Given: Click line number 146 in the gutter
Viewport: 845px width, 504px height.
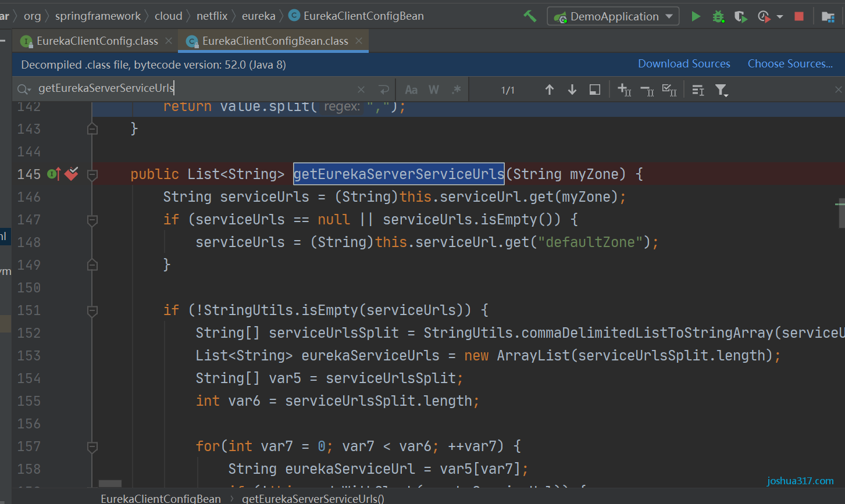Looking at the screenshot, I should point(29,197).
